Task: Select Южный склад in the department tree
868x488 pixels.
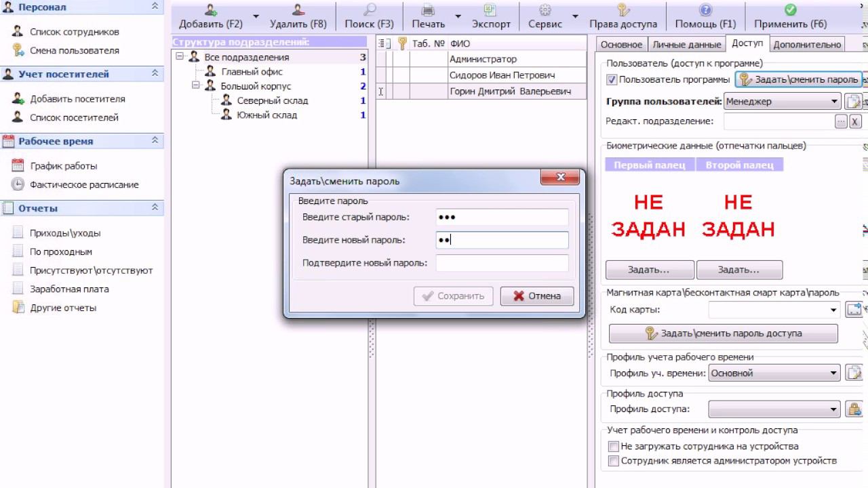Action: click(267, 115)
